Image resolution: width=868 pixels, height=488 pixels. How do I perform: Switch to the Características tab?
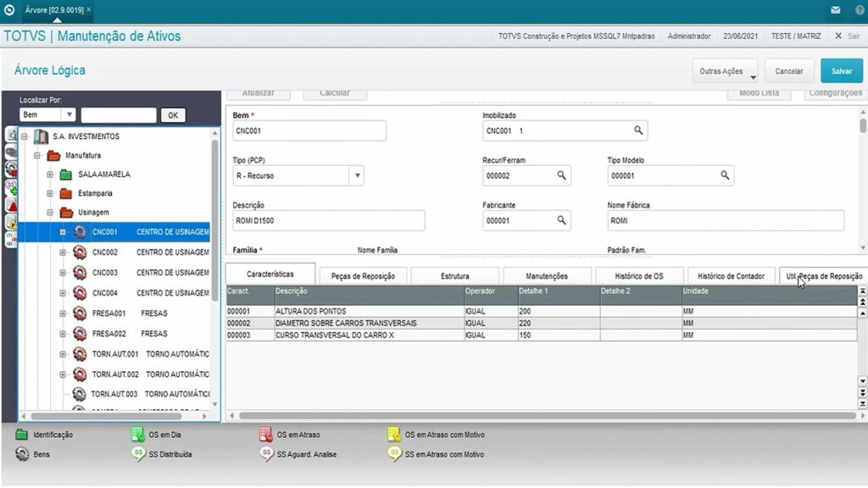point(270,274)
